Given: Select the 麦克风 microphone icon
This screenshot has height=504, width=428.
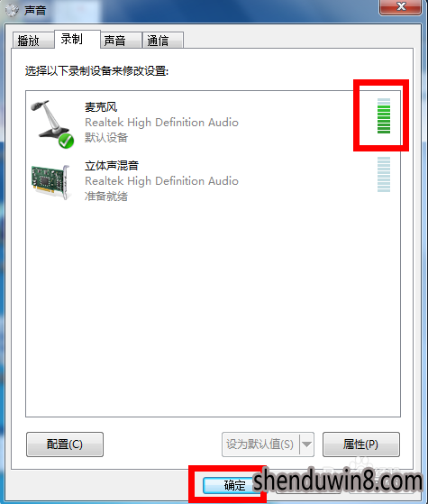Looking at the screenshot, I should pyautogui.click(x=51, y=123).
